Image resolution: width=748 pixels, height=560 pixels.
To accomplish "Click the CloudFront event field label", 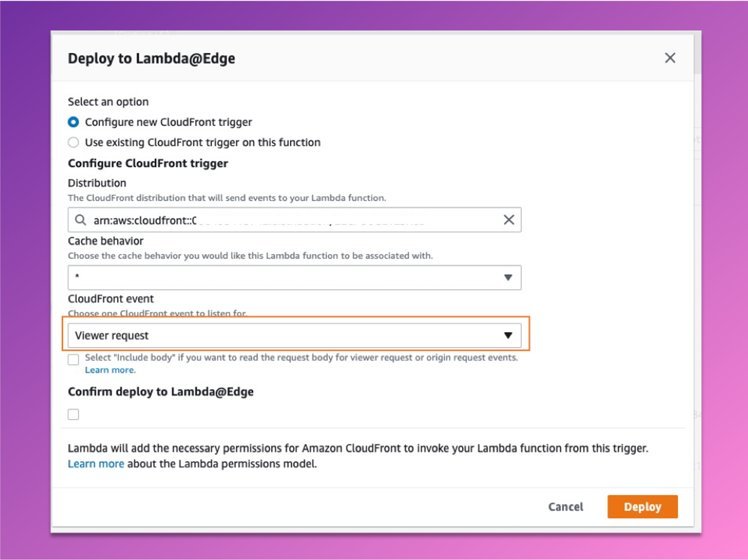I will pyautogui.click(x=111, y=299).
